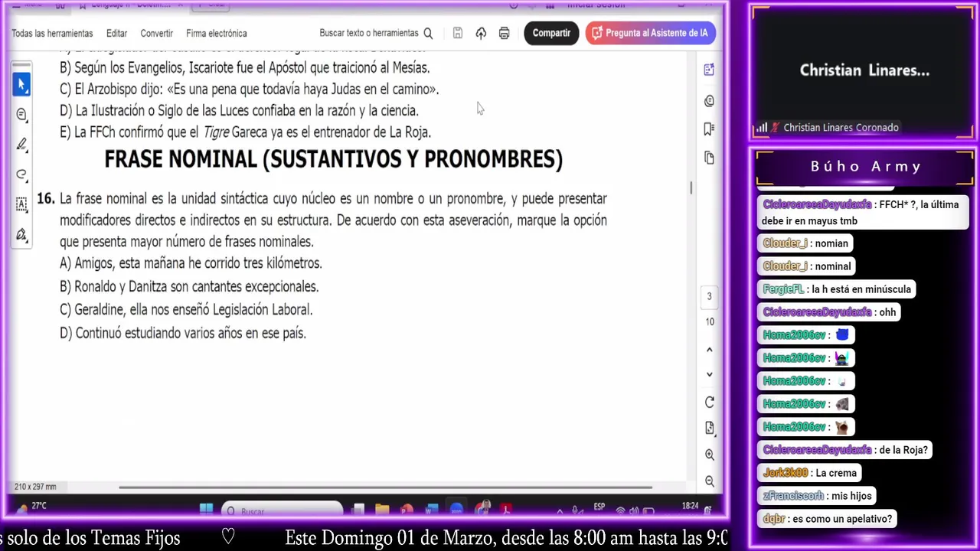The image size is (980, 551).
Task: Click Christian Linares Coronado name label
Action: [841, 128]
